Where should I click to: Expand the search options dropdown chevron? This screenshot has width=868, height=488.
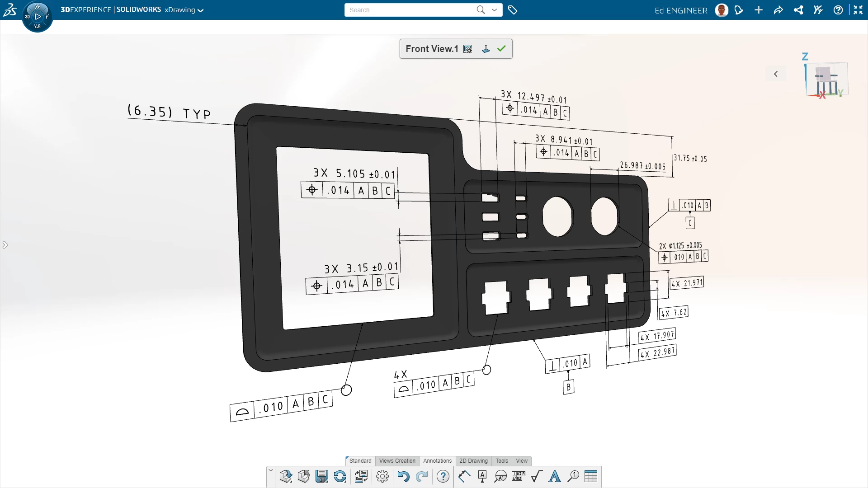click(x=495, y=10)
